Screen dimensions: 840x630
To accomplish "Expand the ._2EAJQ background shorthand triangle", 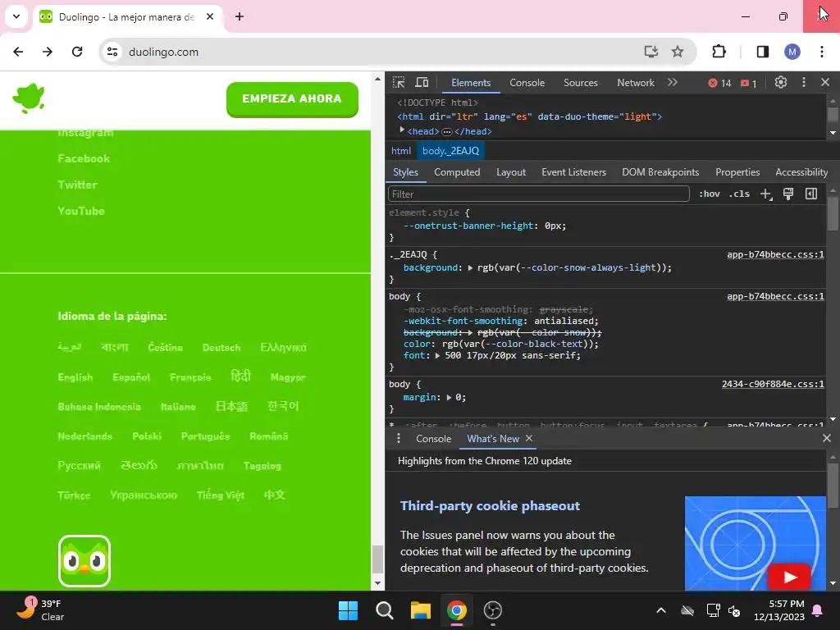I will pyautogui.click(x=470, y=268).
